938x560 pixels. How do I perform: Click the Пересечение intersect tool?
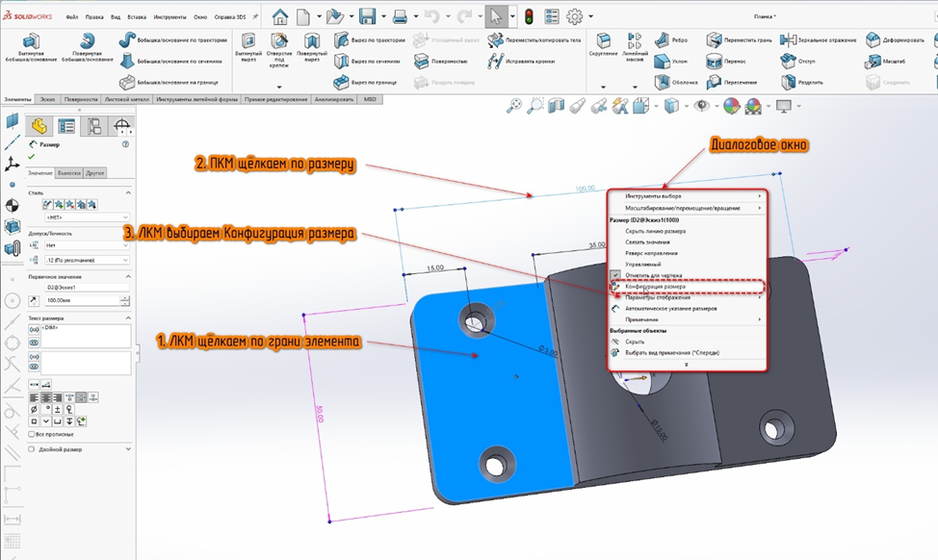tap(732, 83)
